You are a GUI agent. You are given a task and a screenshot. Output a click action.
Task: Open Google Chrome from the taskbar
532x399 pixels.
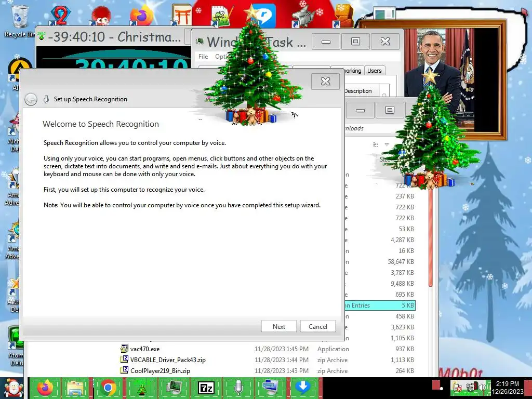(x=108, y=388)
